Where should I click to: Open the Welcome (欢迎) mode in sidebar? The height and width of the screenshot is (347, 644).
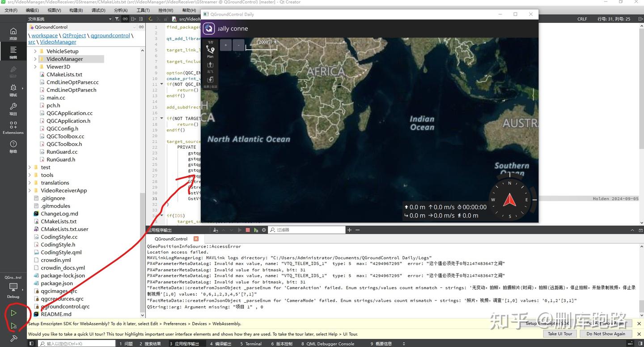point(13,33)
